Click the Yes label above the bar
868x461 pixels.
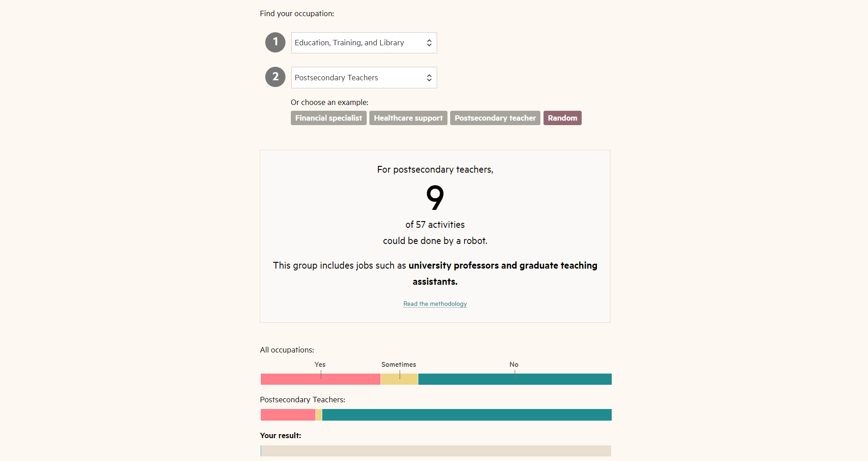coord(320,365)
